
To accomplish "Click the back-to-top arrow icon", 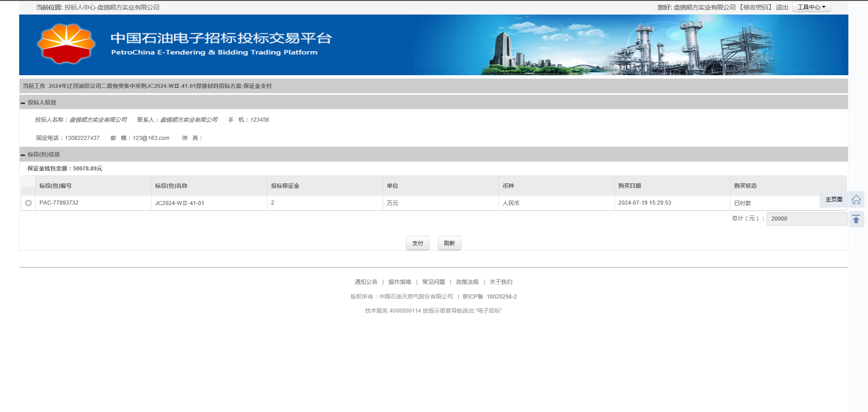I will click(856, 219).
